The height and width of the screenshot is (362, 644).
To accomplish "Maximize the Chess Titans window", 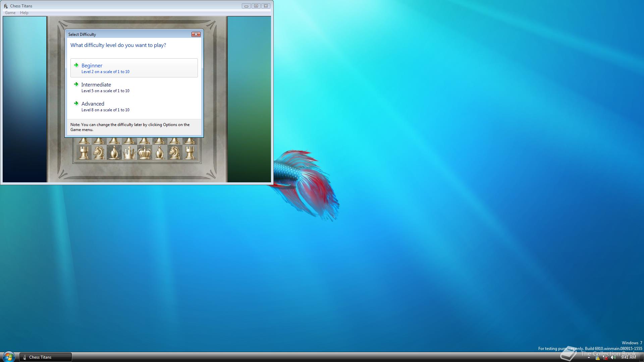I will [256, 6].
